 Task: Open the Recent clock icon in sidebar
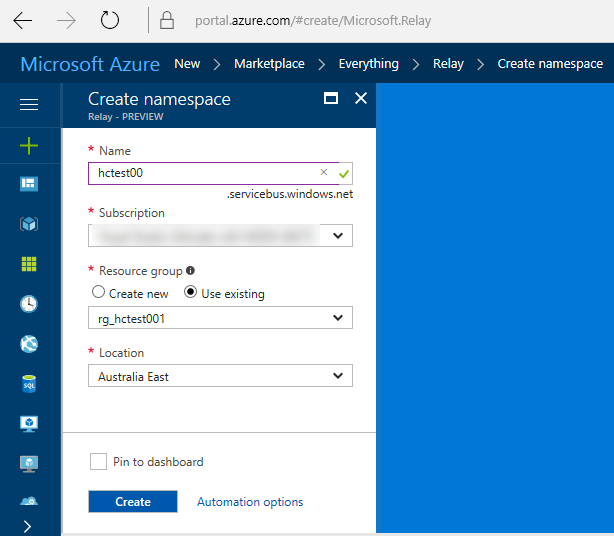(29, 304)
